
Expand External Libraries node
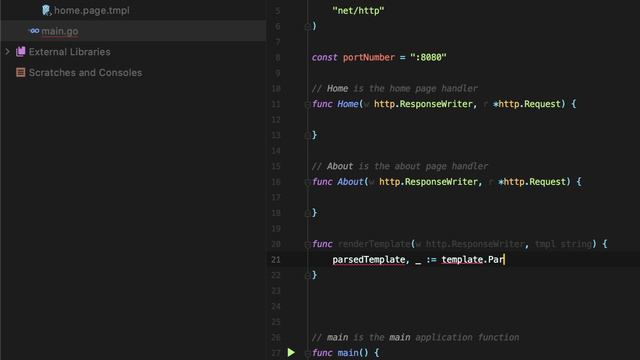coord(7,51)
